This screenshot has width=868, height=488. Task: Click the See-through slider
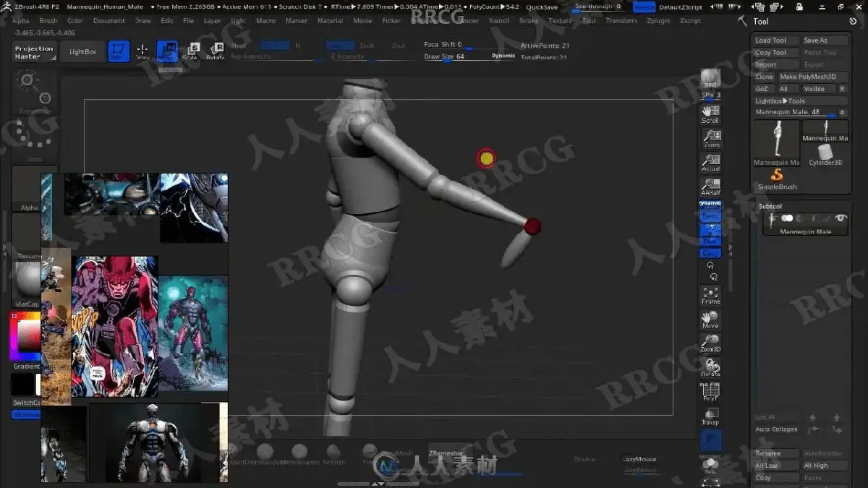pyautogui.click(x=600, y=7)
